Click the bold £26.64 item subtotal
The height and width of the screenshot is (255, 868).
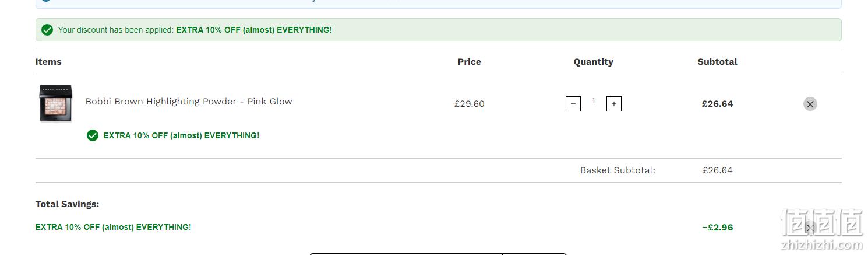click(717, 104)
